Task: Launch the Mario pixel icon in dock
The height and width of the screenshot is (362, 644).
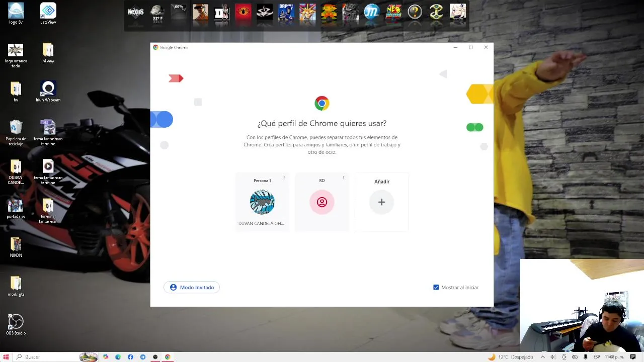Action: (x=329, y=12)
